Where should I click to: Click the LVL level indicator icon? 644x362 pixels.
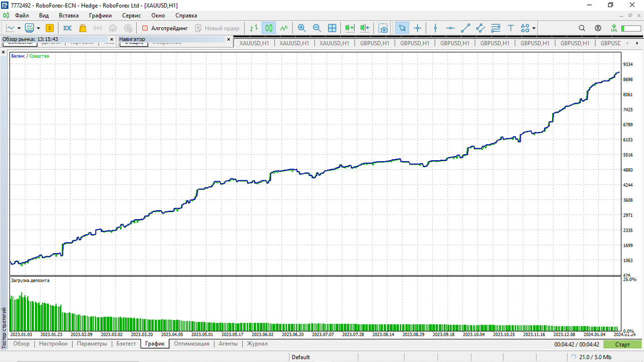[614, 28]
